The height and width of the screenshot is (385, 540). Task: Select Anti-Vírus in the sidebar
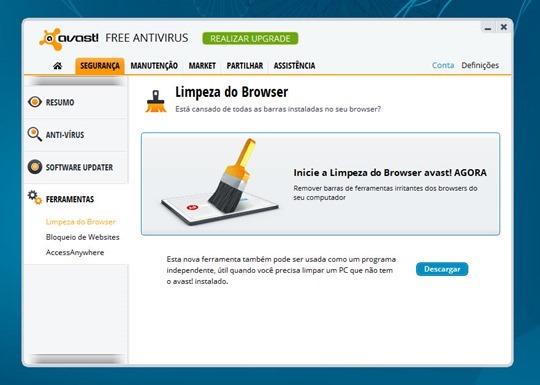pyautogui.click(x=76, y=135)
